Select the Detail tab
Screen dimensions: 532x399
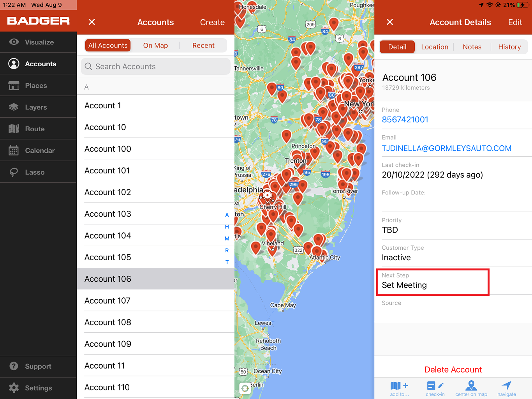click(397, 47)
